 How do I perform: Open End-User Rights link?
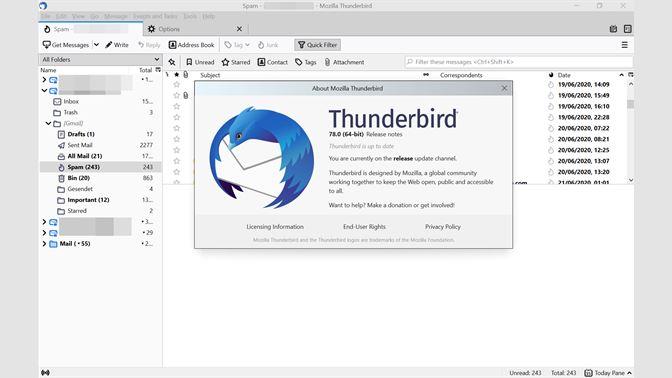pos(364,227)
